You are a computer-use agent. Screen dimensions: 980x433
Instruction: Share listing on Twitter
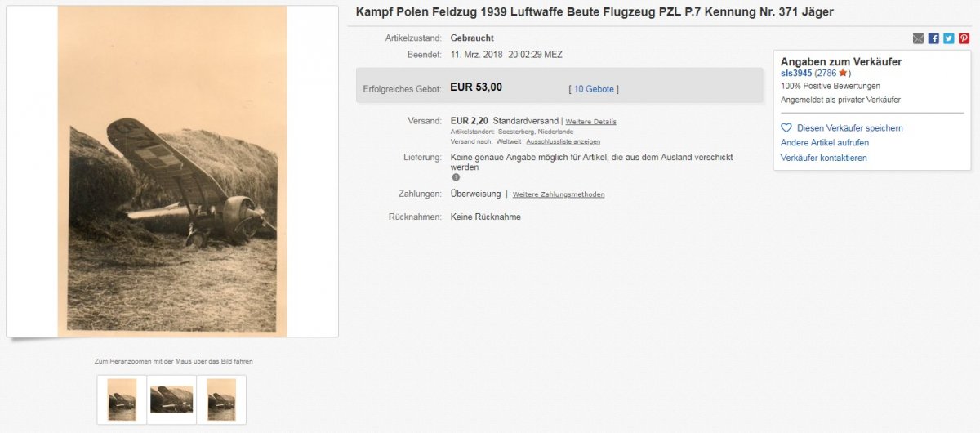tap(949, 38)
